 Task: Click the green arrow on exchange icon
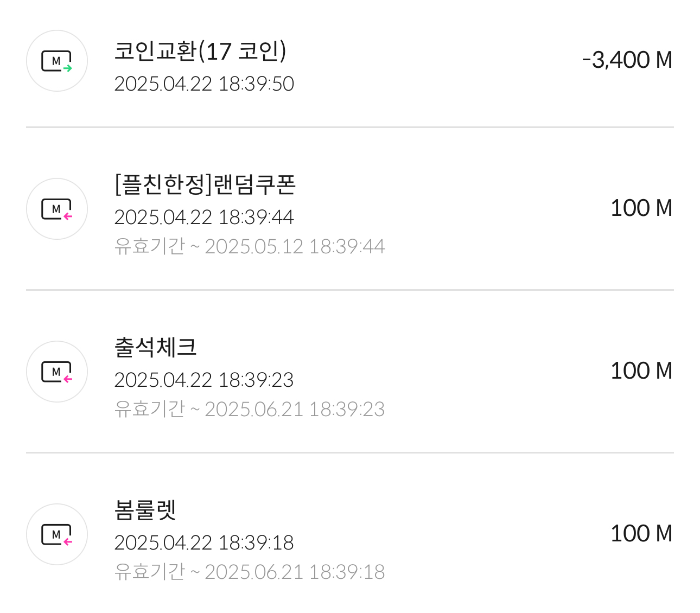pos(68,68)
